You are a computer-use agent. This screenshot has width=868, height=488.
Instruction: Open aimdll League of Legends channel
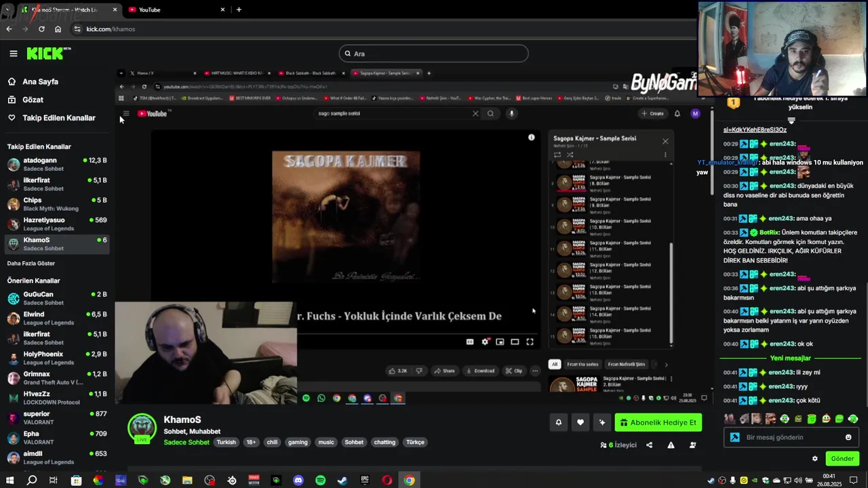(57, 457)
